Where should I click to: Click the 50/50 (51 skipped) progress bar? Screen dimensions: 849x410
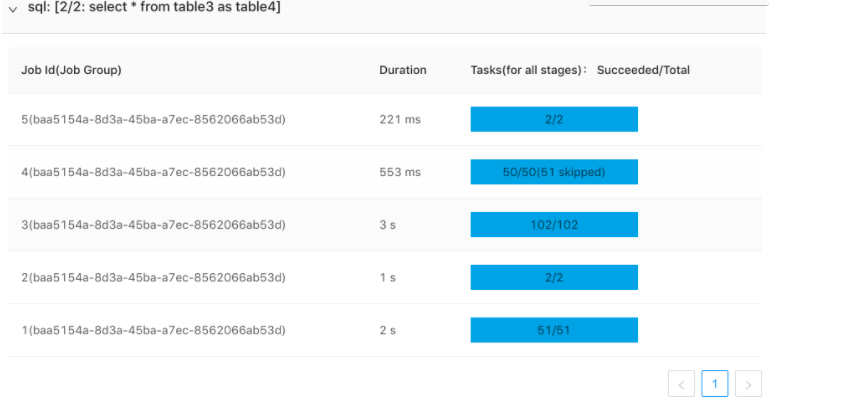pyautogui.click(x=554, y=172)
